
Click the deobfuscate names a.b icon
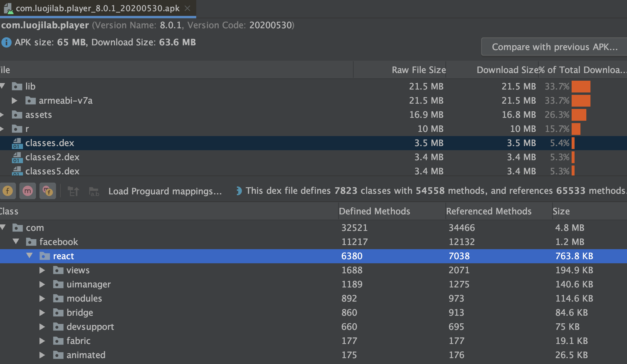coord(94,191)
